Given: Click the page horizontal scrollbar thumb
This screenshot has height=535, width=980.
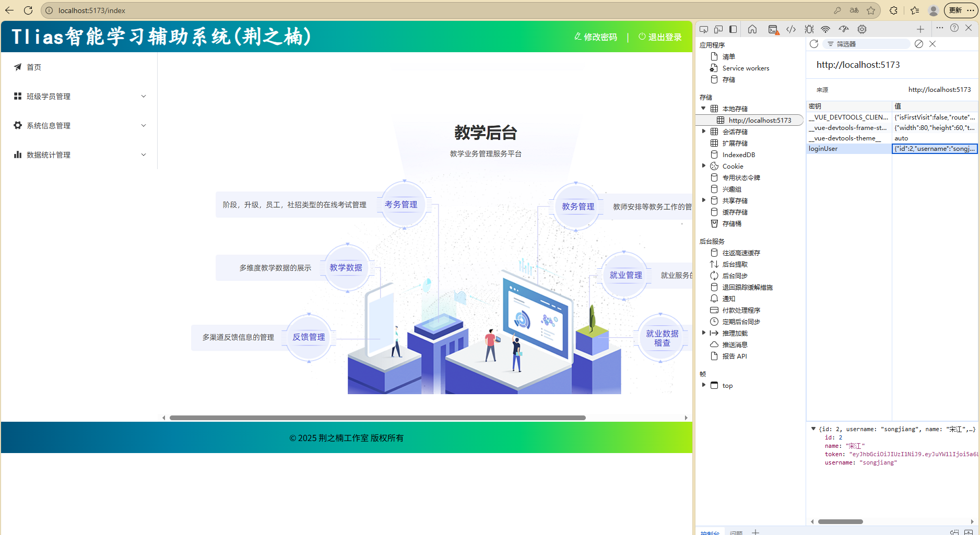Looking at the screenshot, I should 377,418.
